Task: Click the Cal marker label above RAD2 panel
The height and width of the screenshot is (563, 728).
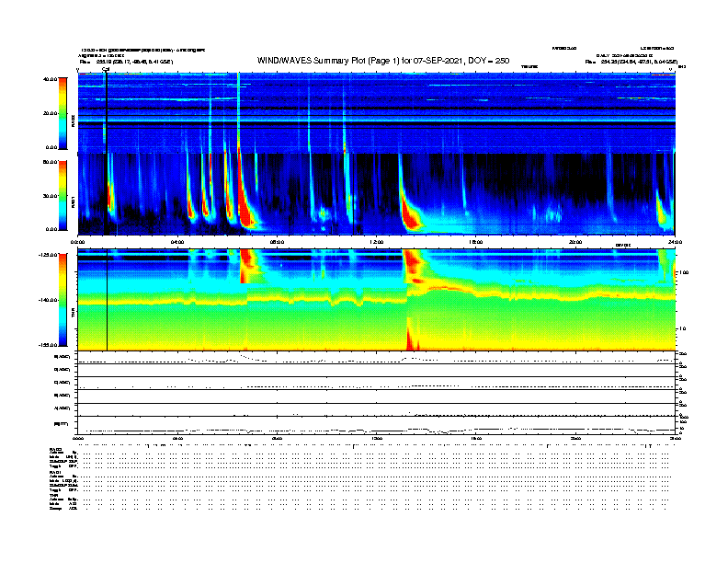Action: (106, 69)
